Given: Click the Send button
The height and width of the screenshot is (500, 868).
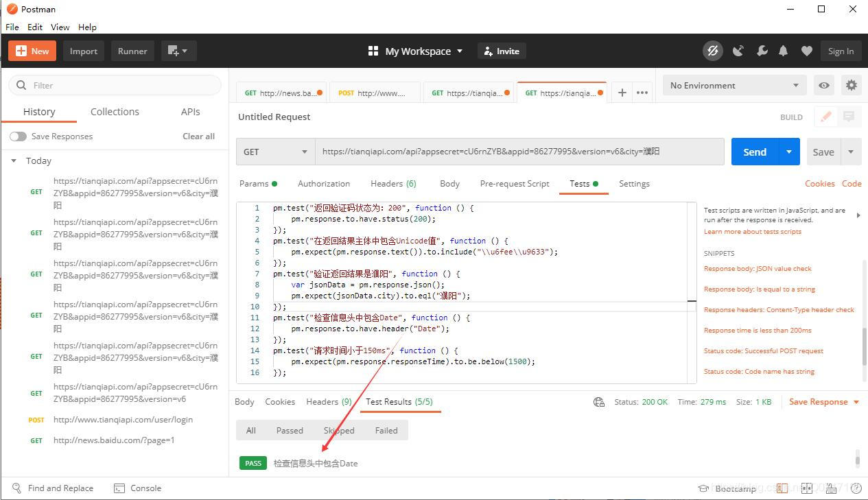Looking at the screenshot, I should point(755,152).
